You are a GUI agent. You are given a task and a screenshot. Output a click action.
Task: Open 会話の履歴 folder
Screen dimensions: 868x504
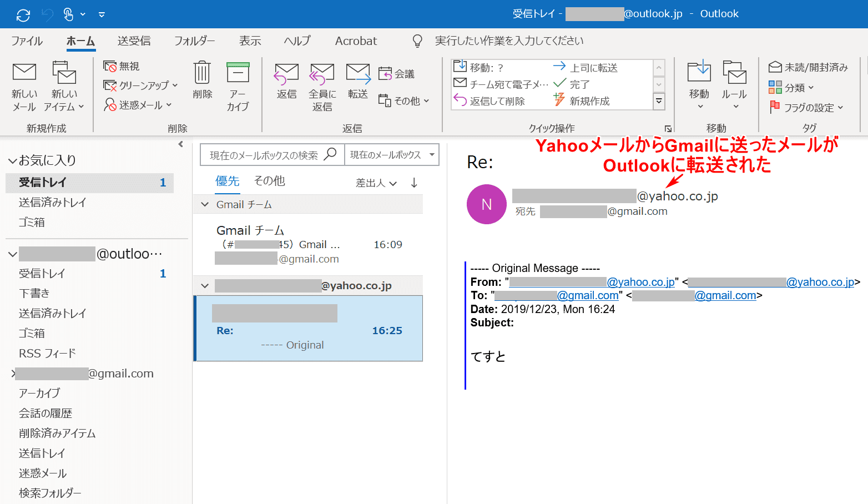[x=46, y=414]
